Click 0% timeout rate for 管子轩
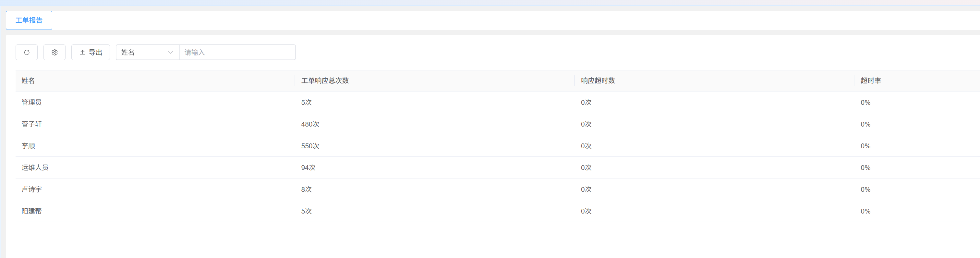This screenshot has height=258, width=980. click(865, 124)
